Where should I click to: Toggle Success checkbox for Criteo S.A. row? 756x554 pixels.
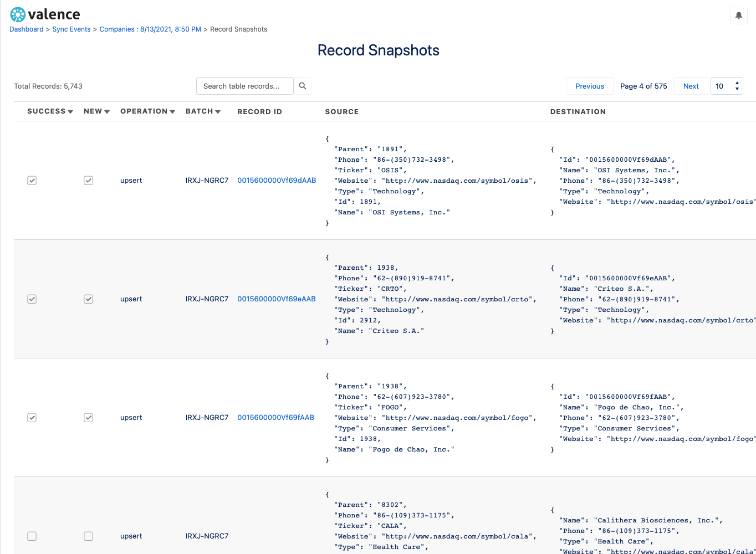32,299
